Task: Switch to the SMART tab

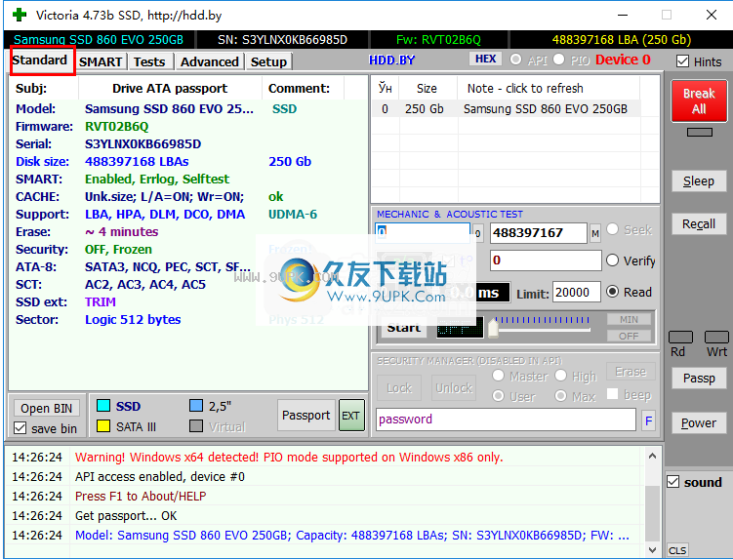Action: (100, 61)
